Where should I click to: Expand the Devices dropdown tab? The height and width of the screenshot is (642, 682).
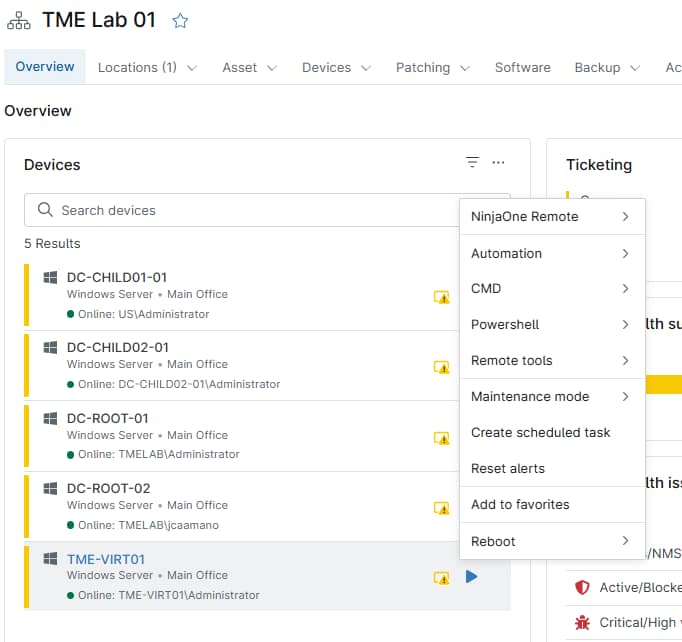pyautogui.click(x=336, y=67)
